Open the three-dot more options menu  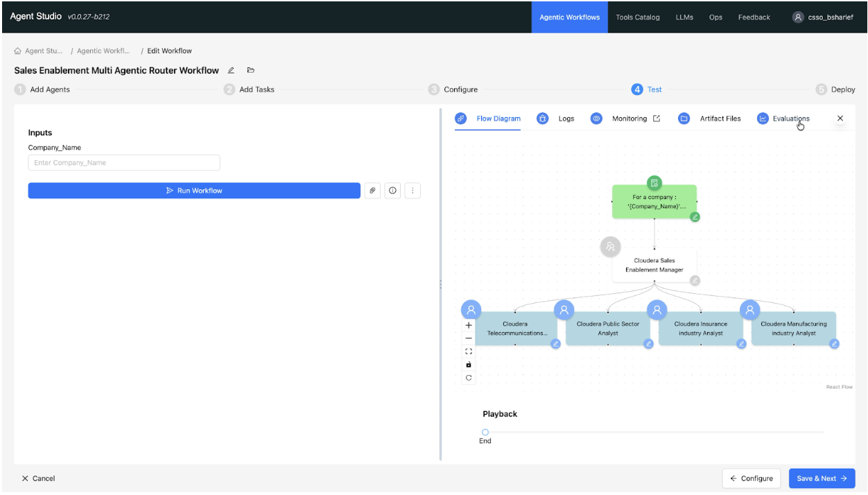[x=413, y=191]
